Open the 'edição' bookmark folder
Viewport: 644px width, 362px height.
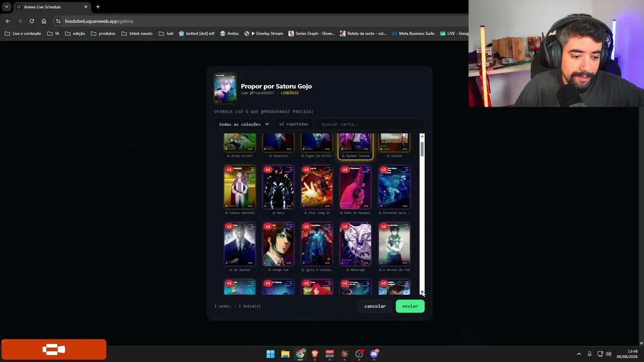(x=74, y=34)
